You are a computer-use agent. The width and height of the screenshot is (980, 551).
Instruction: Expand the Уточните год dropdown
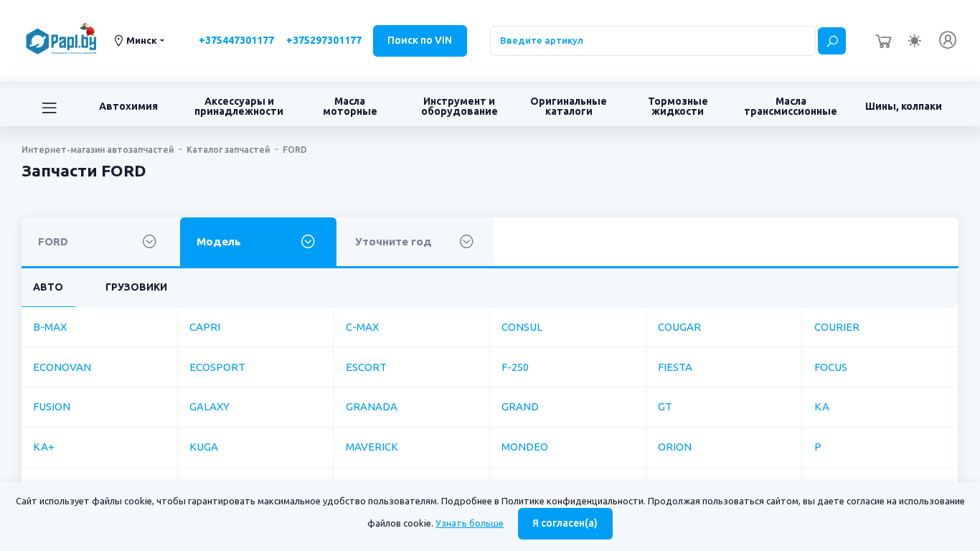pos(416,242)
